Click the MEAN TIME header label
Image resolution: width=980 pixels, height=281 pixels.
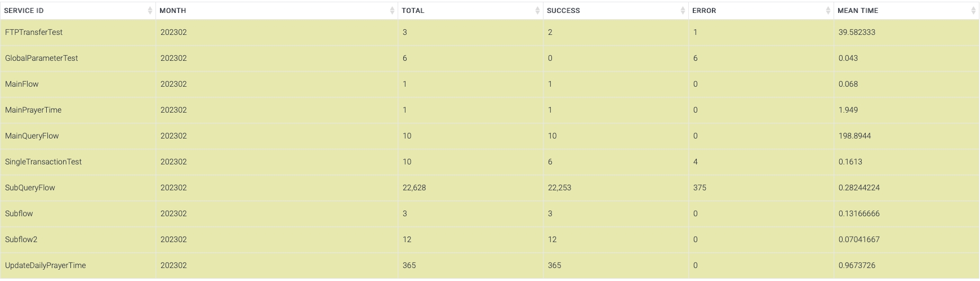[x=858, y=11]
